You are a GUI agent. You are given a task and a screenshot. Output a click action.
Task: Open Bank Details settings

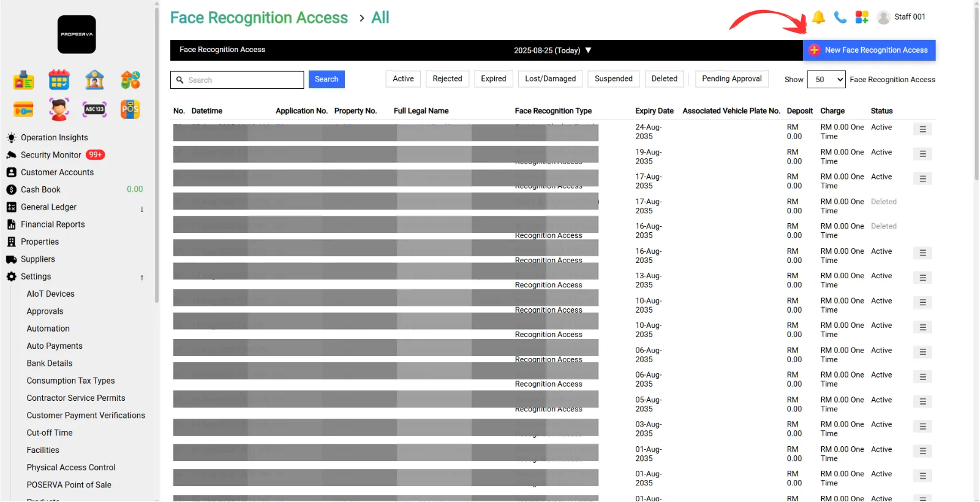(50, 363)
